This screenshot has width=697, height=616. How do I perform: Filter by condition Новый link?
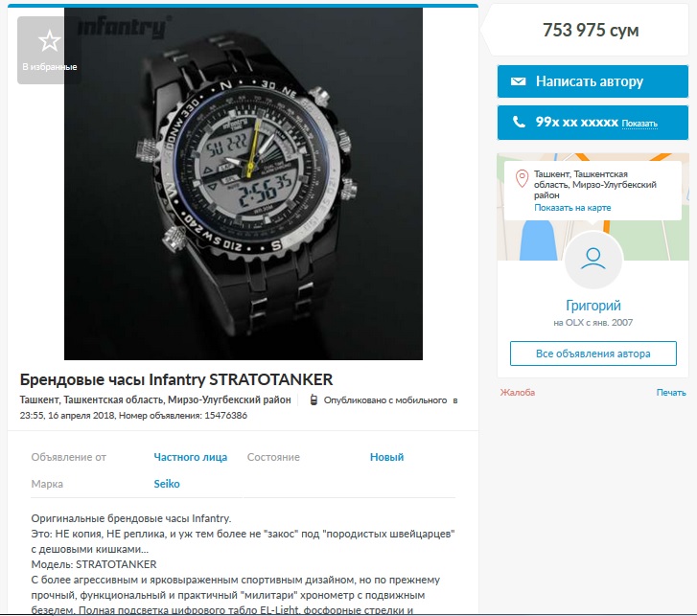coord(386,457)
